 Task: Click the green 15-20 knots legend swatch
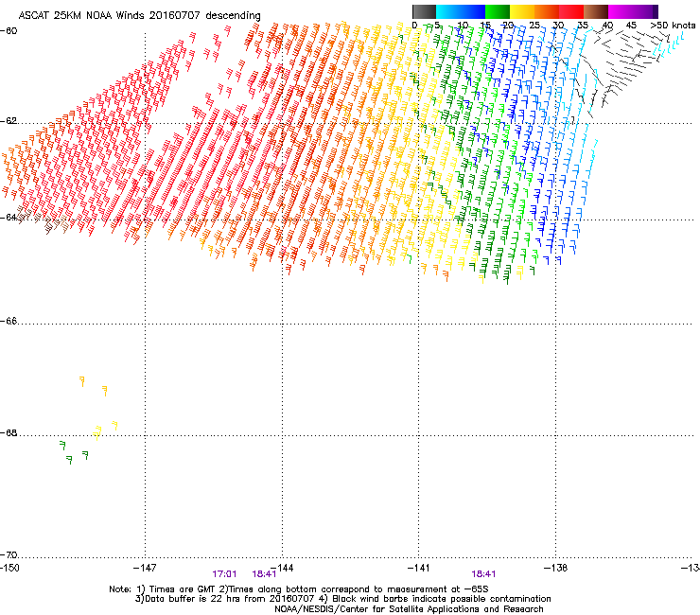(498, 11)
